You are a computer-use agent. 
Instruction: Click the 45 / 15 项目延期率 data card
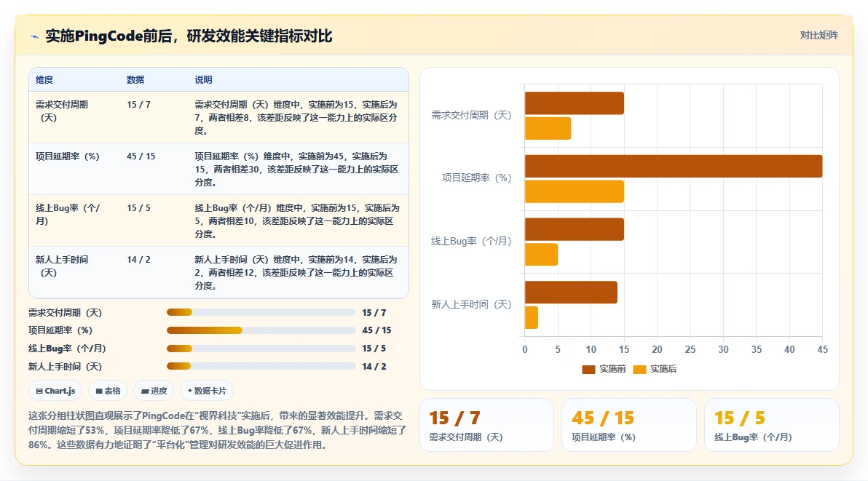[629, 425]
